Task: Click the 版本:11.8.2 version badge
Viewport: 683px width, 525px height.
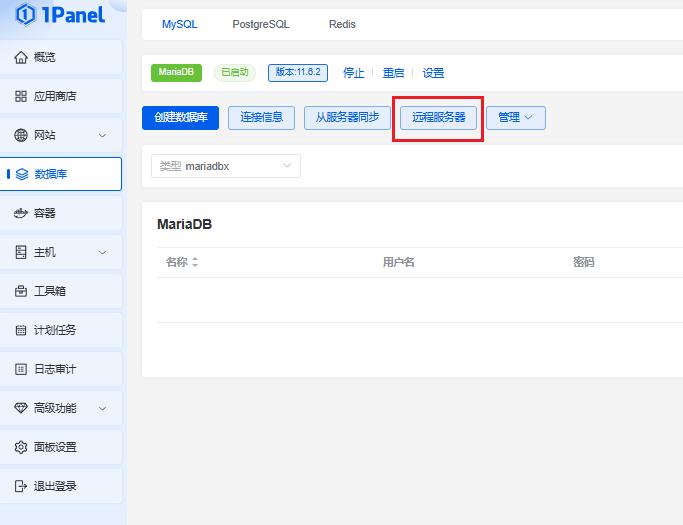Action: (298, 72)
